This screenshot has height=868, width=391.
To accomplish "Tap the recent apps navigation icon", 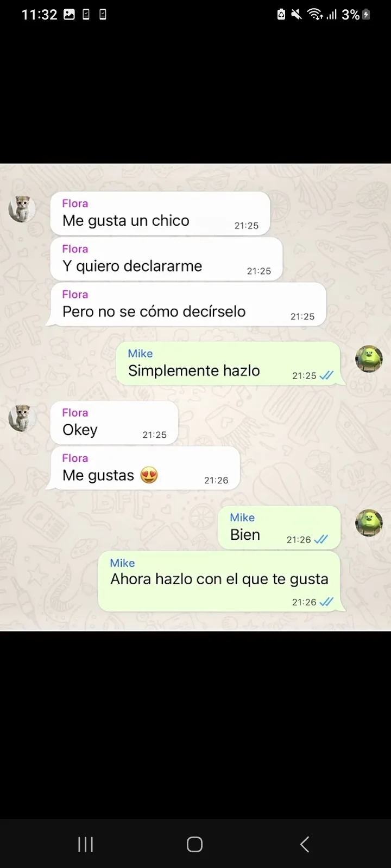I will coord(86,844).
